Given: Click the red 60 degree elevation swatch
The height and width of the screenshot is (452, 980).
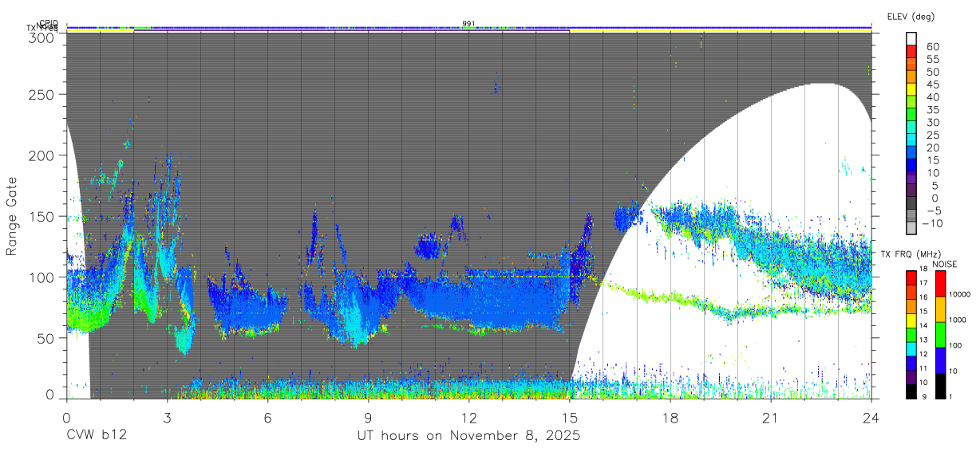Looking at the screenshot, I should point(911,53).
